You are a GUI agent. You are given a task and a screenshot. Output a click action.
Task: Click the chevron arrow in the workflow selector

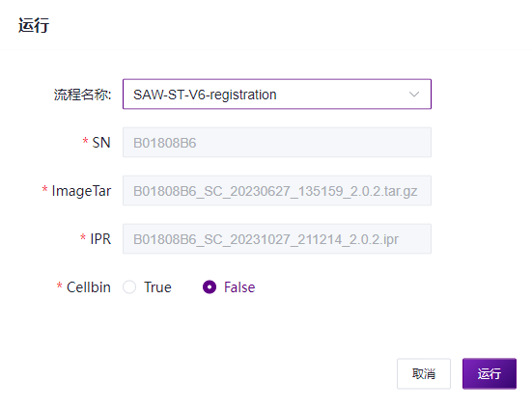click(x=414, y=95)
